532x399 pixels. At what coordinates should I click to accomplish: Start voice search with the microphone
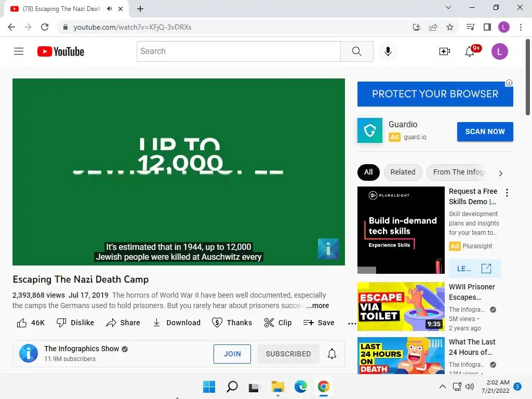click(x=388, y=51)
